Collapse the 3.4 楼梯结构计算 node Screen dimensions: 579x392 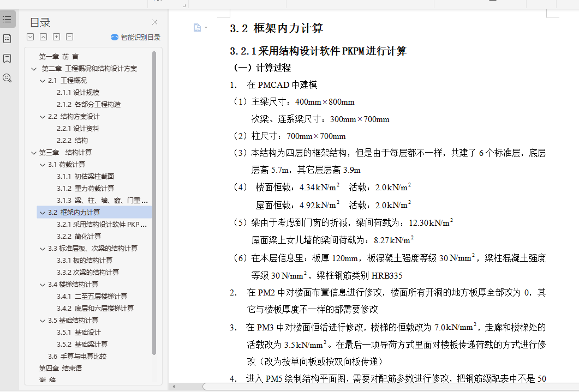43,285
